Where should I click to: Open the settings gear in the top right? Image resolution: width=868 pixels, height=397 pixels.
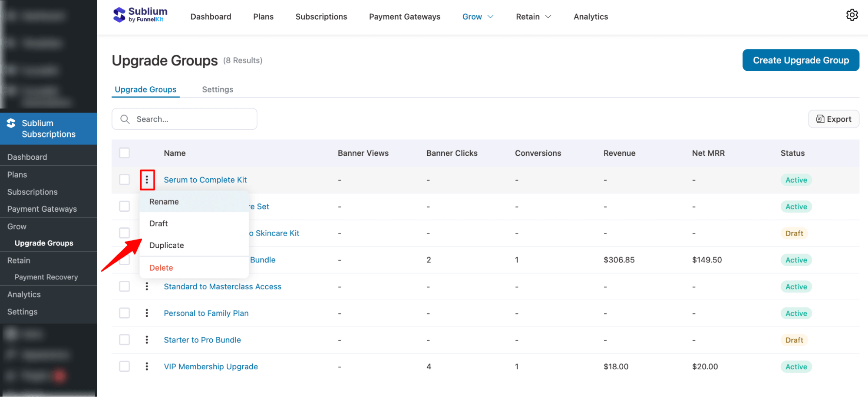point(852,15)
